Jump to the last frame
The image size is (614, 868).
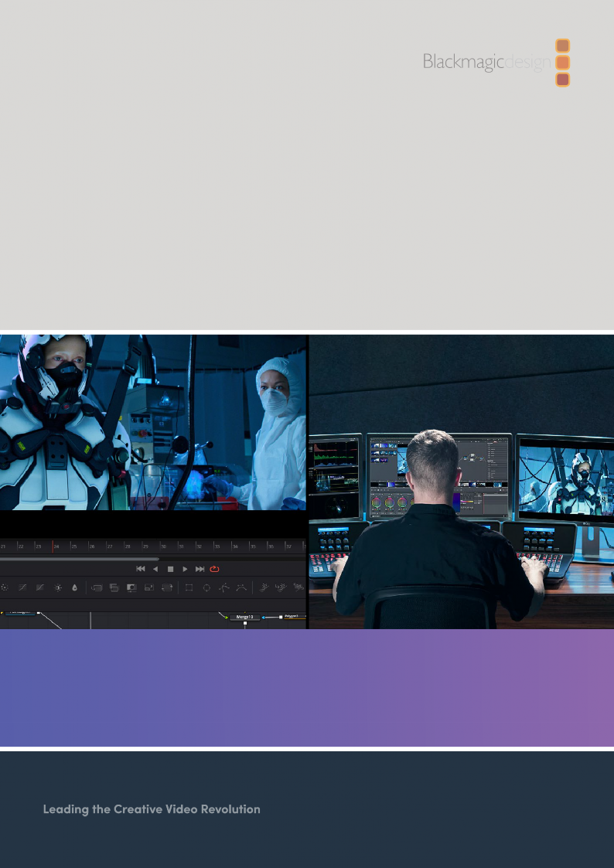200,569
